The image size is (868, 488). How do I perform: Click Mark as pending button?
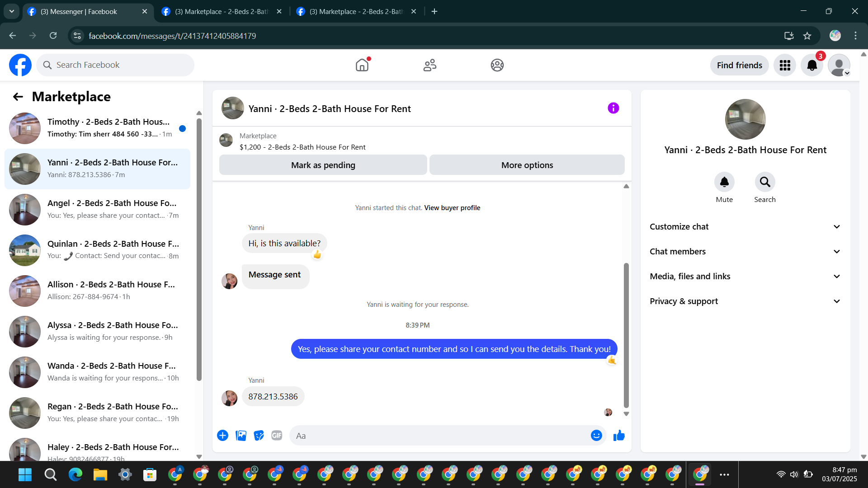click(x=323, y=165)
